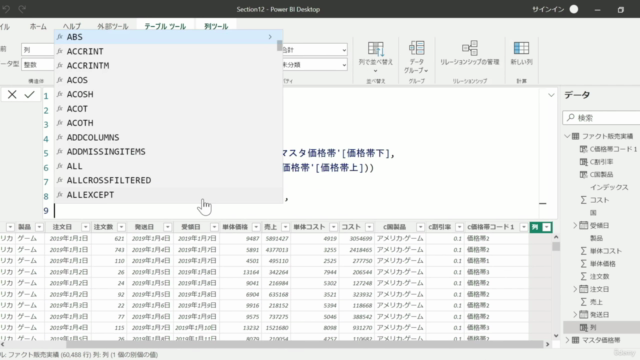Select 注文数 field in Data pane

point(595,276)
